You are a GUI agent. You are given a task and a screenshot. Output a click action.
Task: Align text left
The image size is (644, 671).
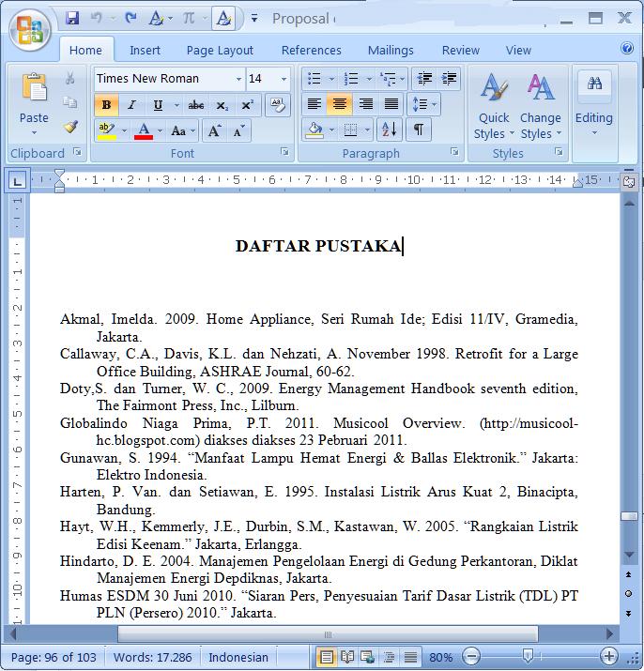(x=314, y=104)
